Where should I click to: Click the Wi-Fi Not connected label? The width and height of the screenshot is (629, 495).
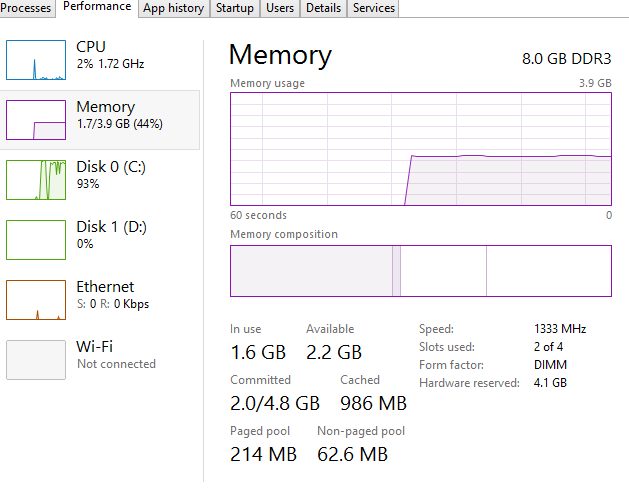[x=116, y=364]
